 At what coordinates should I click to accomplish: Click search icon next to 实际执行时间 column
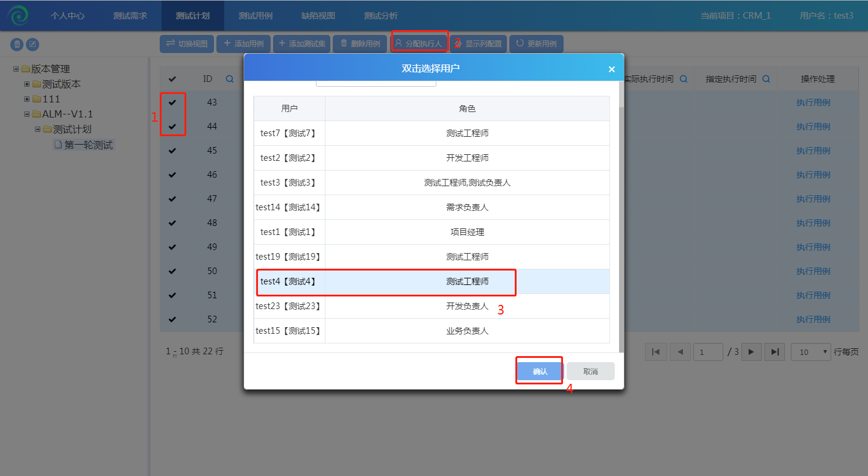(x=684, y=79)
